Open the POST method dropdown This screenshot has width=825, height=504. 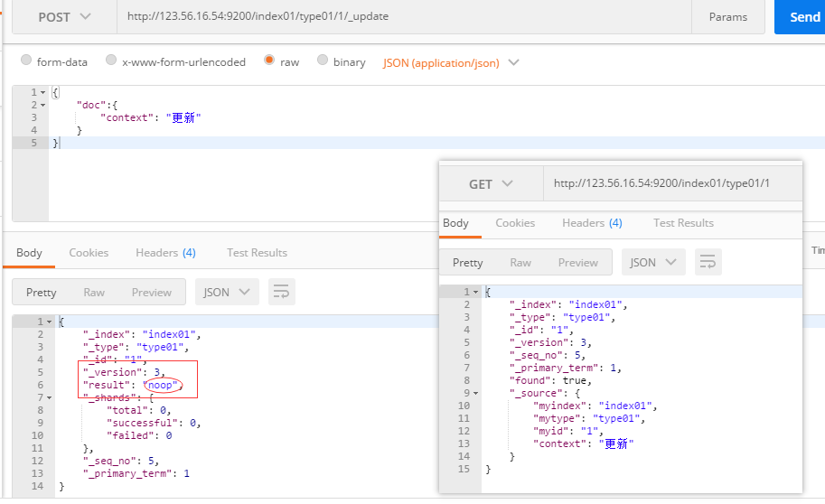pos(64,17)
